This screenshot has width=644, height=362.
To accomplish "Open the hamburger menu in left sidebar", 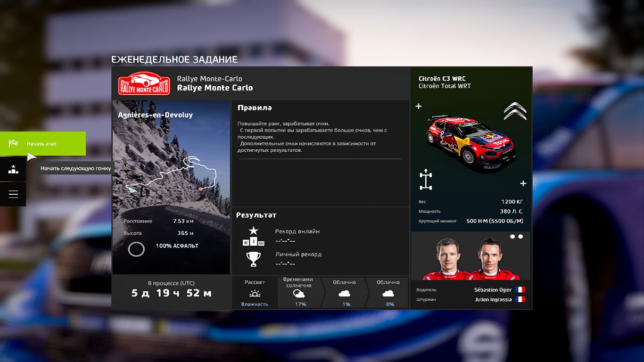I will click(x=13, y=194).
